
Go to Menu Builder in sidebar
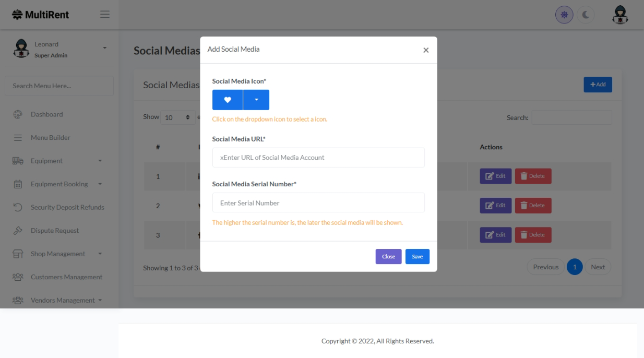pos(50,138)
